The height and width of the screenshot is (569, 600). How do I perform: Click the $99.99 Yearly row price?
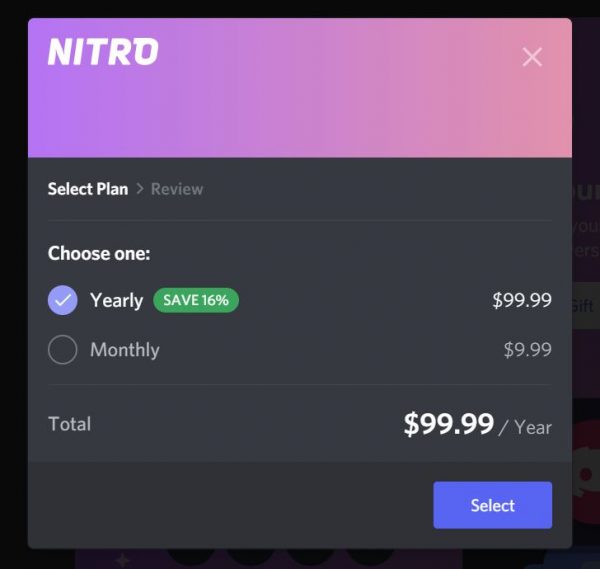tap(521, 300)
